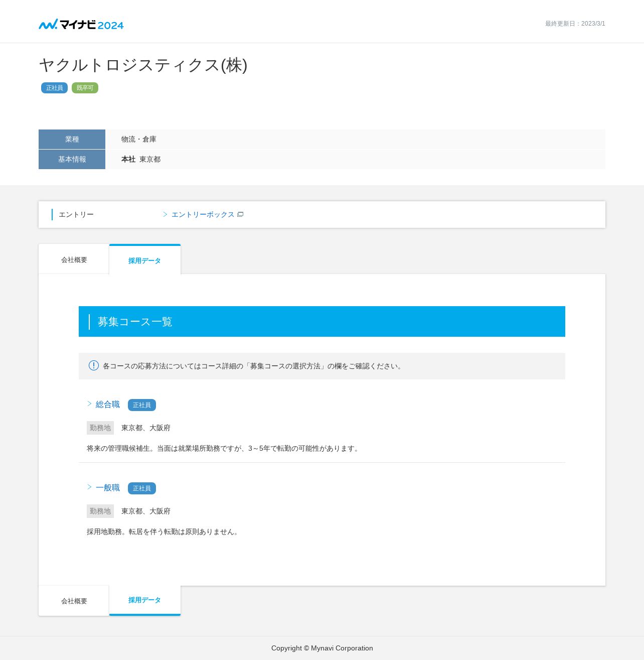Viewport: 644px width, 660px height.
Task: Click the 業種 header cell
Action: 72,139
